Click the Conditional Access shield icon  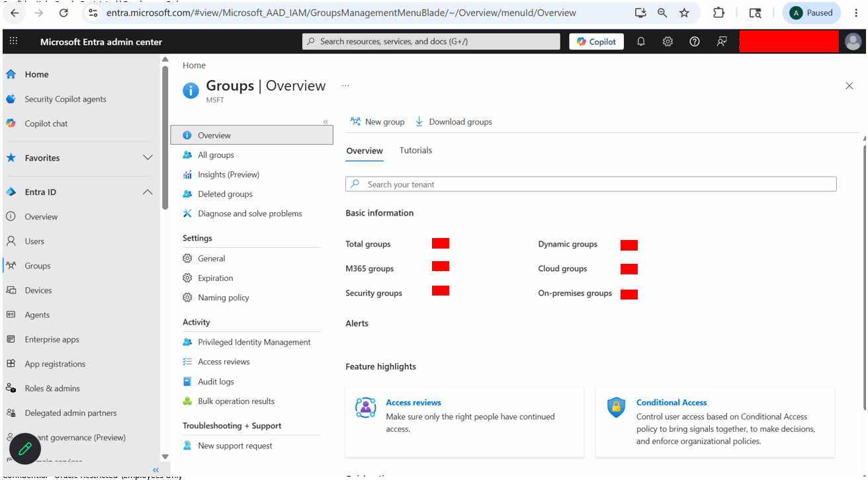pos(616,407)
